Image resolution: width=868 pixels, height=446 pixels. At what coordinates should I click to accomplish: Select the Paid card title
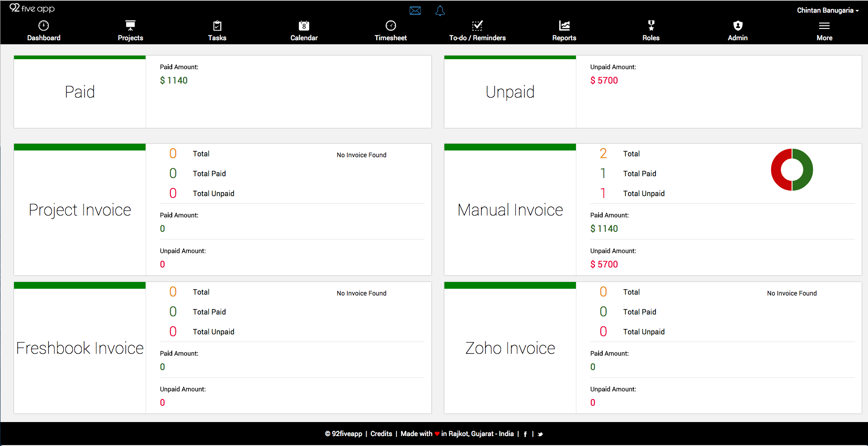point(80,92)
